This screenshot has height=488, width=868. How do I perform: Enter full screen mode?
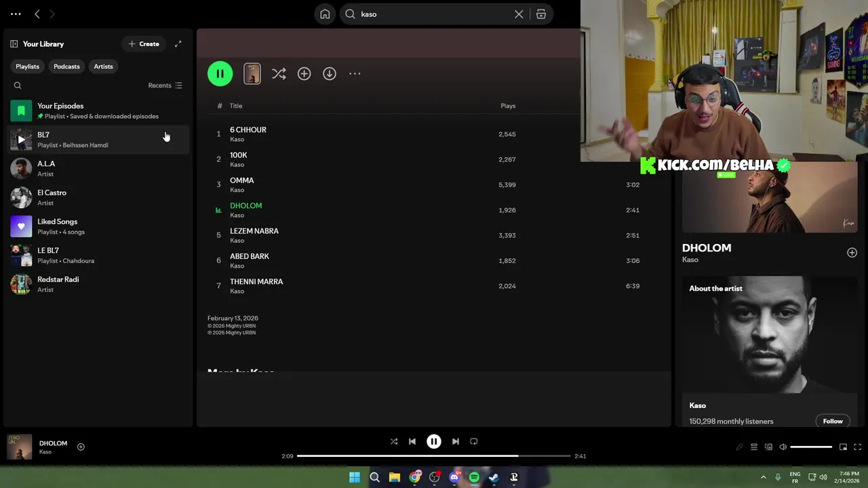pos(857,447)
